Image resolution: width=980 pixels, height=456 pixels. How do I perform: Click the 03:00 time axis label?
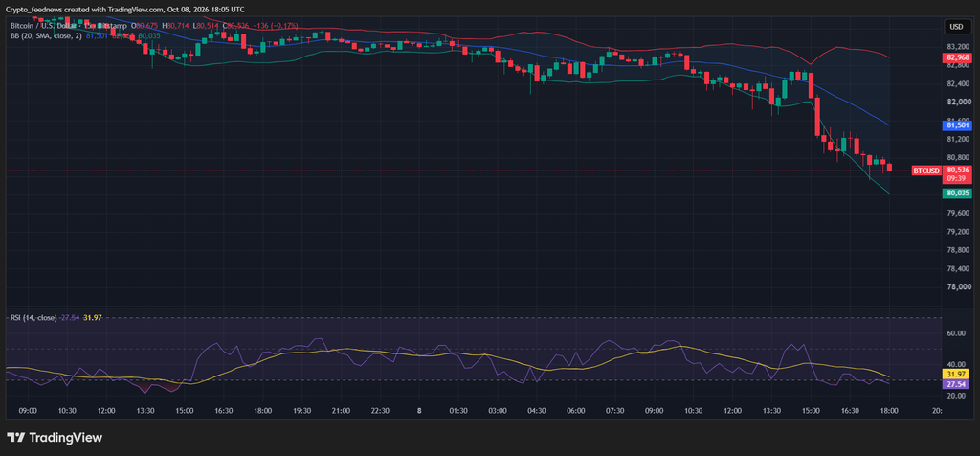498,411
